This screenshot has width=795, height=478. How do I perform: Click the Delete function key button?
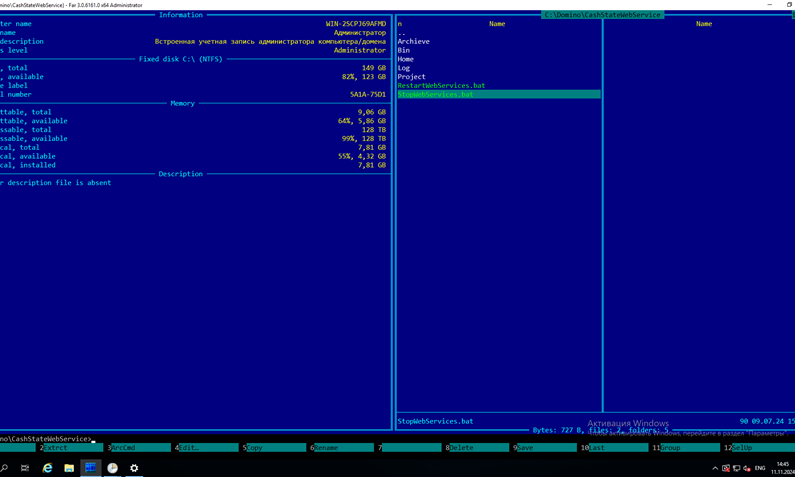click(478, 448)
